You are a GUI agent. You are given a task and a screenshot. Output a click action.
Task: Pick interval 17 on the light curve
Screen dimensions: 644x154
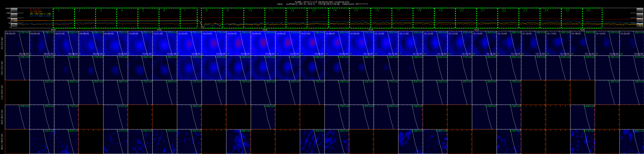pos(402,18)
